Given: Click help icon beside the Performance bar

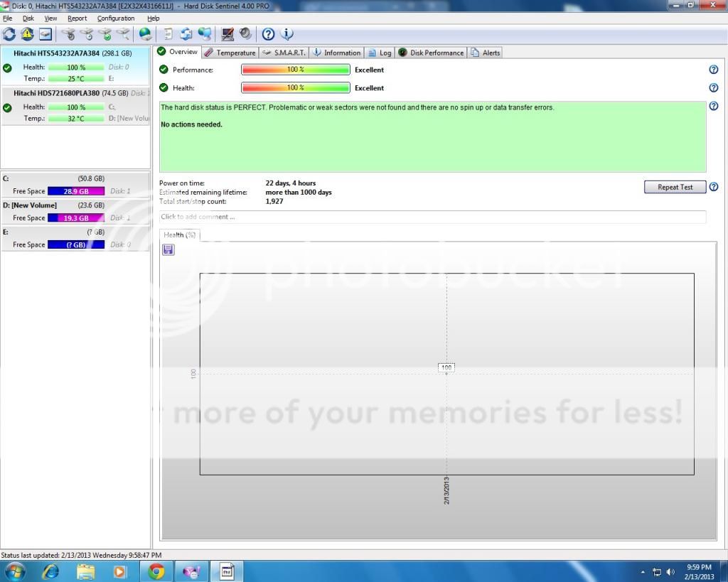Looking at the screenshot, I should [x=713, y=70].
